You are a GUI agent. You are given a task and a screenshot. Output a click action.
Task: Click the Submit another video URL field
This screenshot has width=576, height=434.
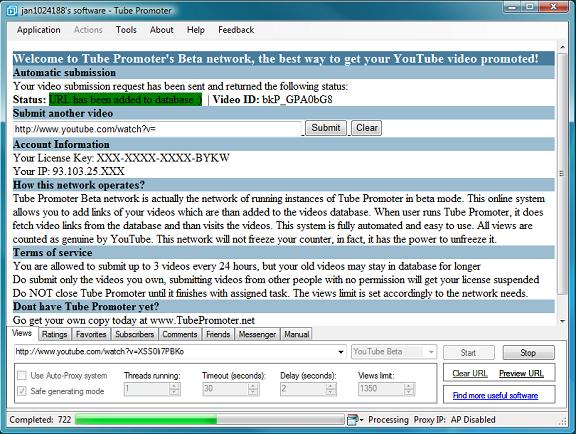click(x=157, y=129)
